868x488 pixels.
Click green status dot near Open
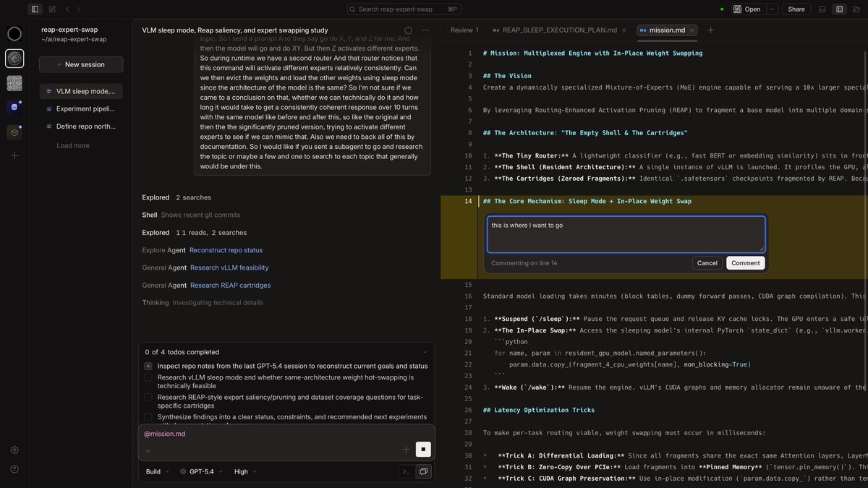721,9
